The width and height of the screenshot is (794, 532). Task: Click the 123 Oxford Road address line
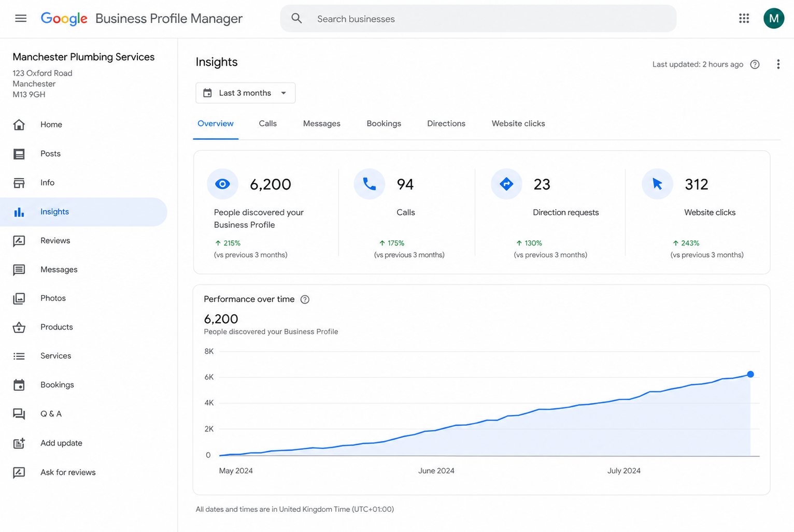[x=42, y=73]
